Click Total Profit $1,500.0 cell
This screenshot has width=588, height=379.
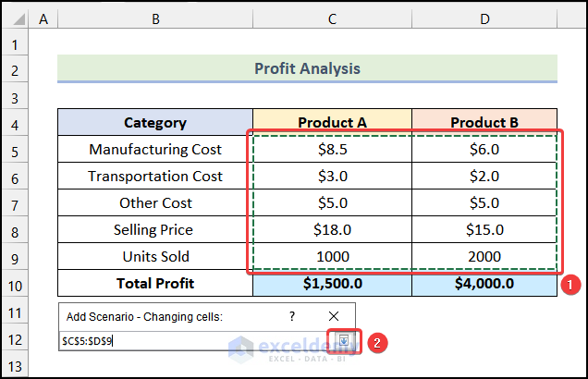pos(332,283)
